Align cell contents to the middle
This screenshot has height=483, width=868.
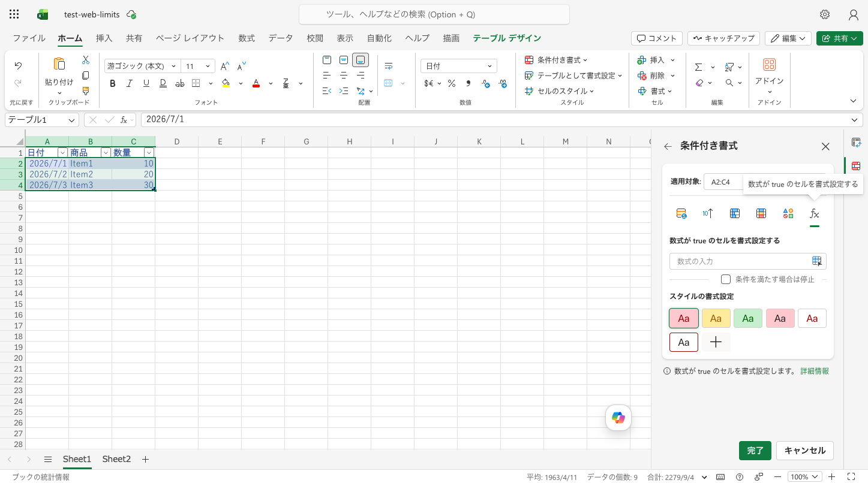click(x=344, y=60)
